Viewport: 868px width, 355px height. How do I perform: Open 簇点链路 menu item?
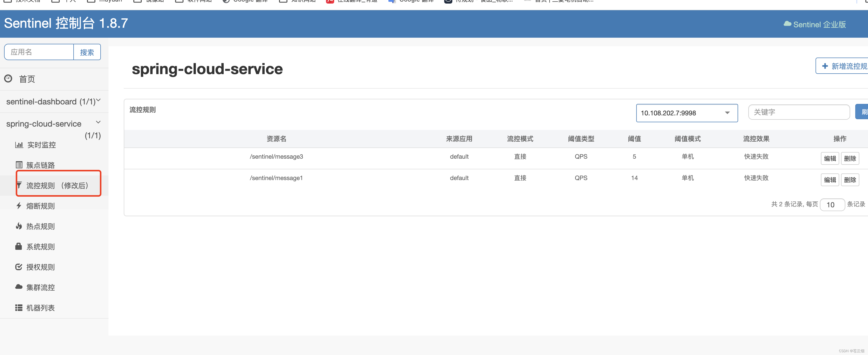(40, 165)
